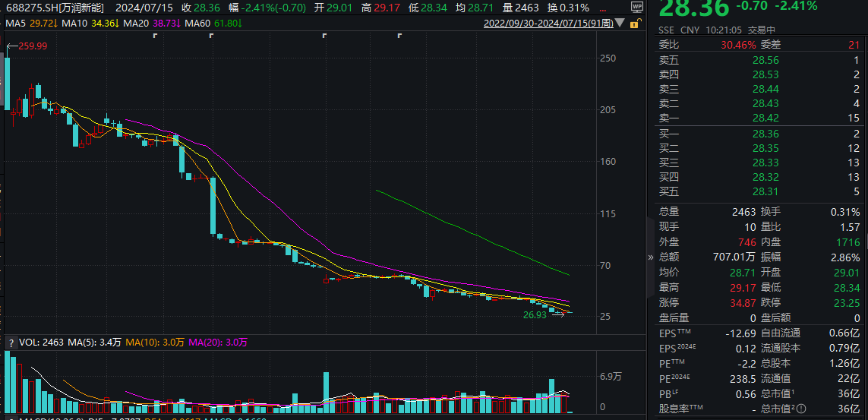The width and height of the screenshot is (868, 420).
Task: Click the EPS TTM -12.69 value
Action: coord(740,333)
